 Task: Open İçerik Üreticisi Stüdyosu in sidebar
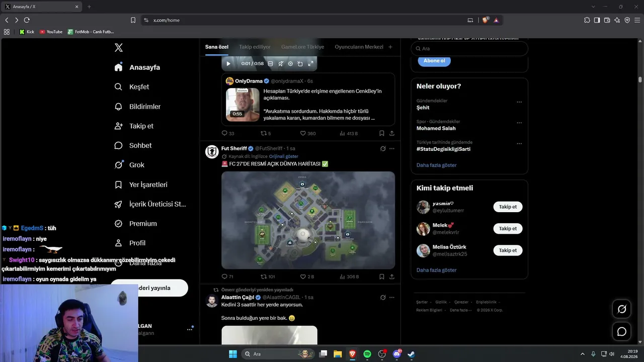pos(150,204)
